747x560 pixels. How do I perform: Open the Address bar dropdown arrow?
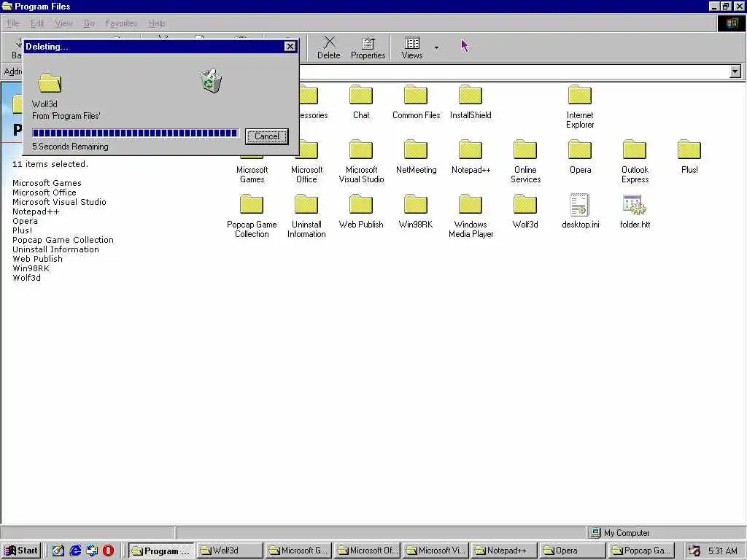click(x=735, y=71)
